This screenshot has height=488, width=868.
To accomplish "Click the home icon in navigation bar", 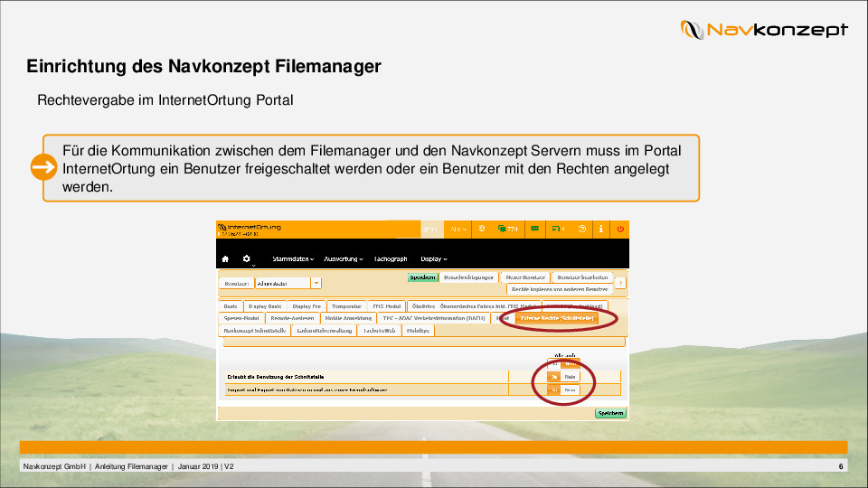I will click(x=225, y=258).
